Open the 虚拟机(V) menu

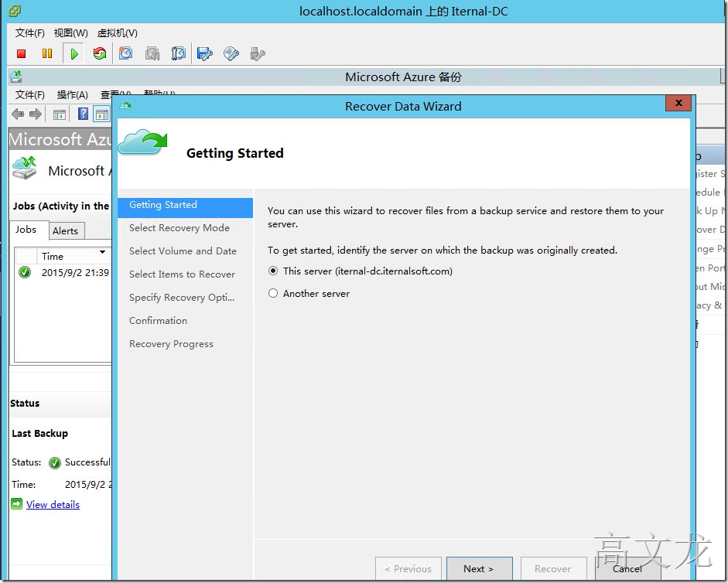(x=117, y=33)
